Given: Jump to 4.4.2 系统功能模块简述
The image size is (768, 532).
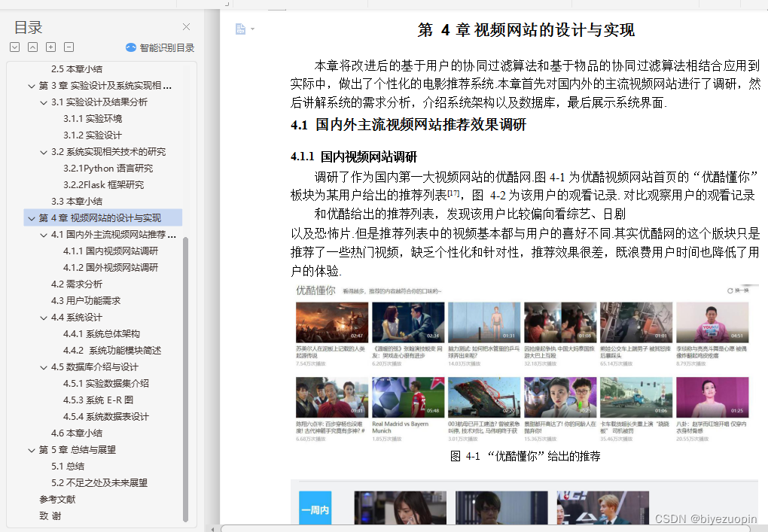Looking at the screenshot, I should pyautogui.click(x=112, y=351).
